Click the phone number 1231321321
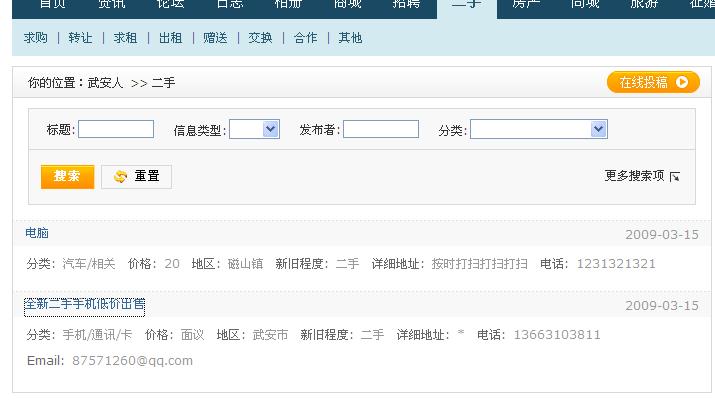This screenshot has height=404, width=715. coord(616,264)
